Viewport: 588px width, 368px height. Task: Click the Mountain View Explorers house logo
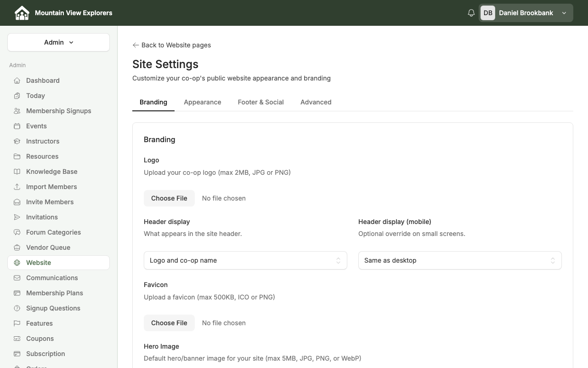(x=22, y=13)
